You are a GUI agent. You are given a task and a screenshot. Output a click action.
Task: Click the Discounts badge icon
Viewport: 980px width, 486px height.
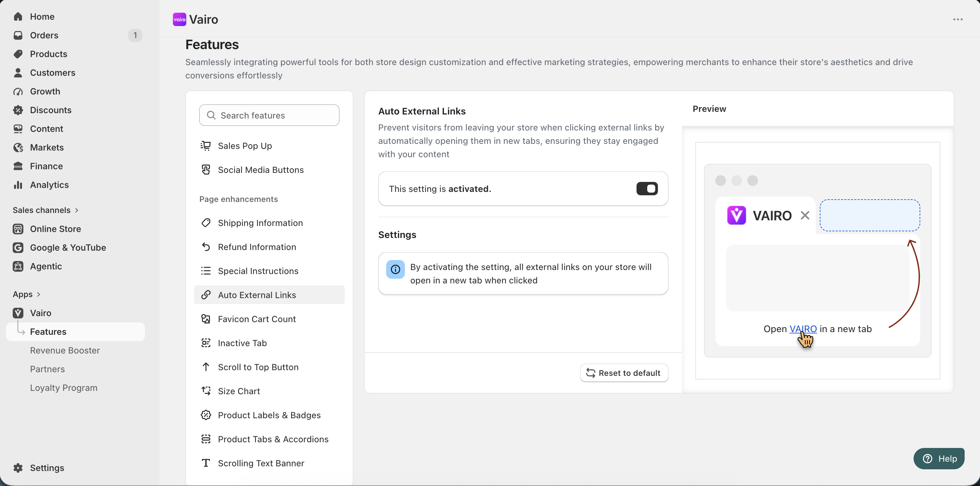coord(18,110)
